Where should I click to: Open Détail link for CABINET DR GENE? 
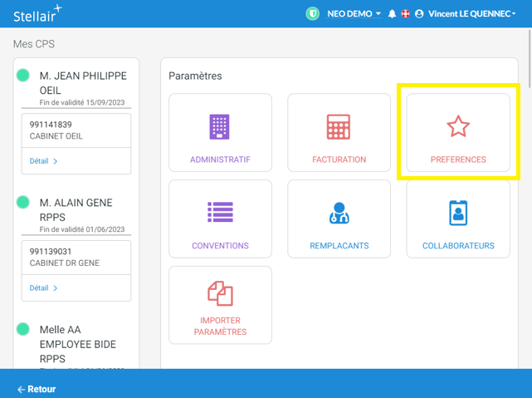pyautogui.click(x=44, y=288)
